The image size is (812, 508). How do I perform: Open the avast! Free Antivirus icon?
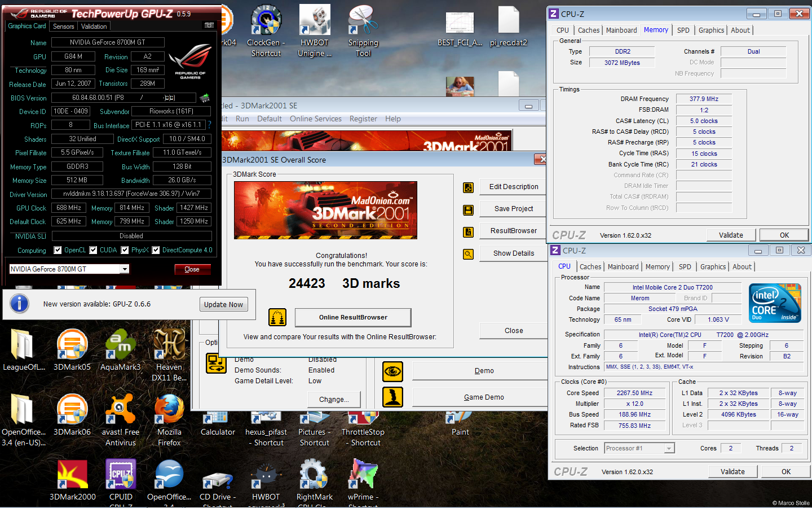click(x=120, y=410)
